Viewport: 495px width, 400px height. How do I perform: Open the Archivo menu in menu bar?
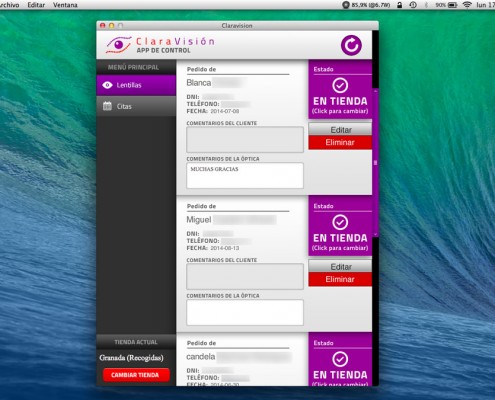coord(9,5)
